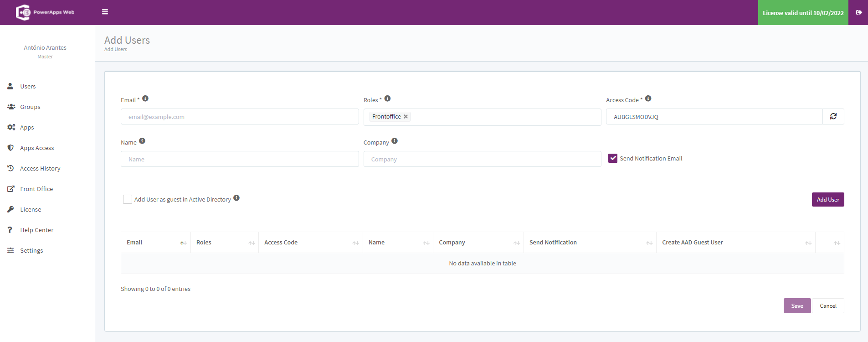
Task: Focus the Access Code input field
Action: [714, 117]
